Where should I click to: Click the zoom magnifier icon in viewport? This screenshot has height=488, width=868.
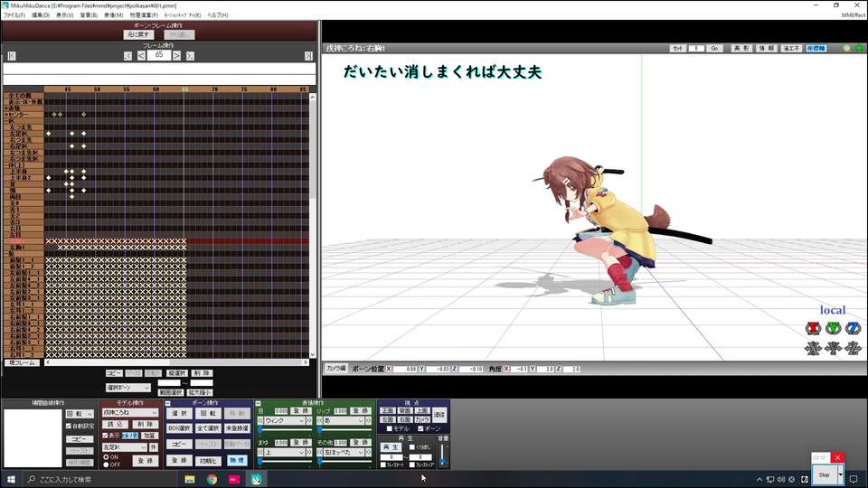point(846,49)
